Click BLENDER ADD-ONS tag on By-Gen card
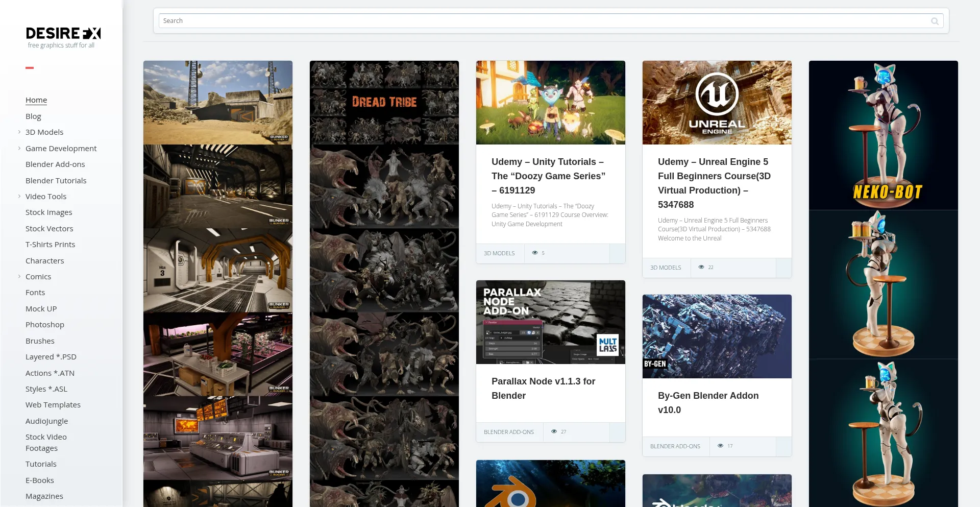 point(675,446)
